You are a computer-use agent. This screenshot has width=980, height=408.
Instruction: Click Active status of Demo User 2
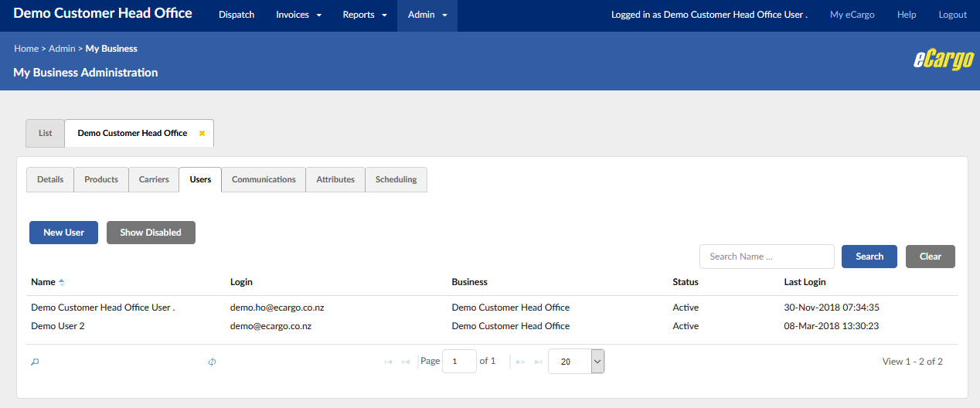pyautogui.click(x=686, y=326)
